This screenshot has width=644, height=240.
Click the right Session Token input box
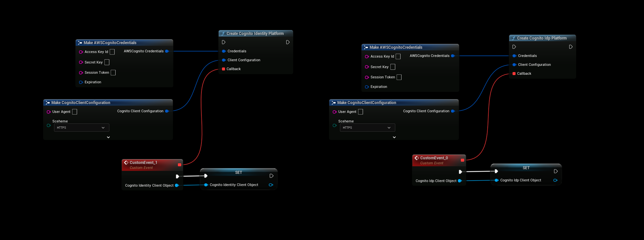point(399,77)
